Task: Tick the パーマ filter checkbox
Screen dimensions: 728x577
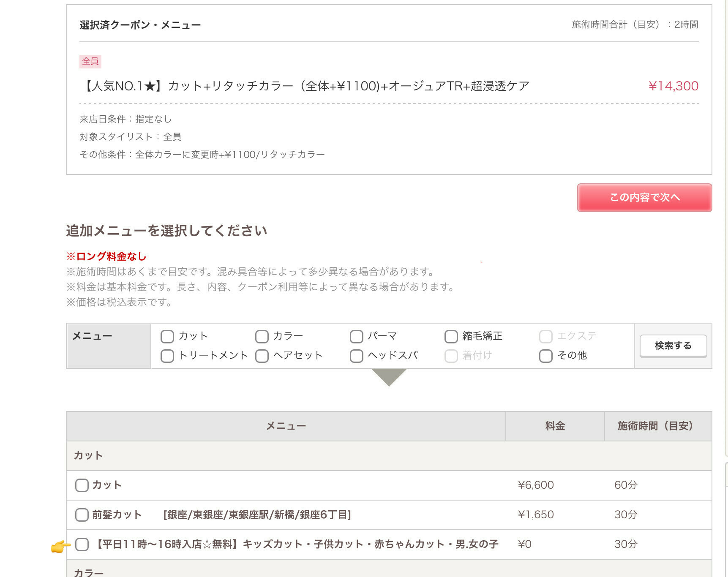Action: pos(357,336)
